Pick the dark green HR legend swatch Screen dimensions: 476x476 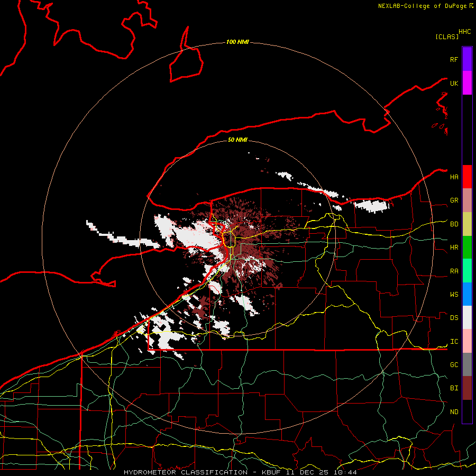(x=467, y=248)
